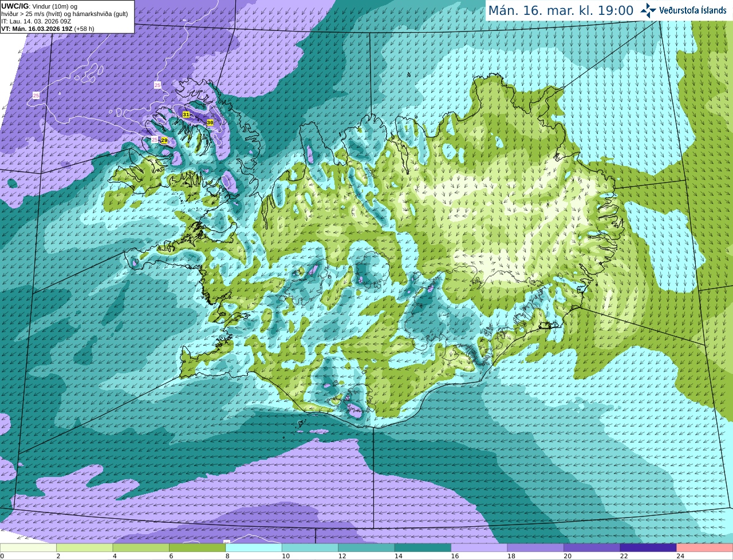Screen dimensions: 733x560
Task: Pick the 8–10 m/s light cyan legend swatch
Action: pyautogui.click(x=254, y=547)
